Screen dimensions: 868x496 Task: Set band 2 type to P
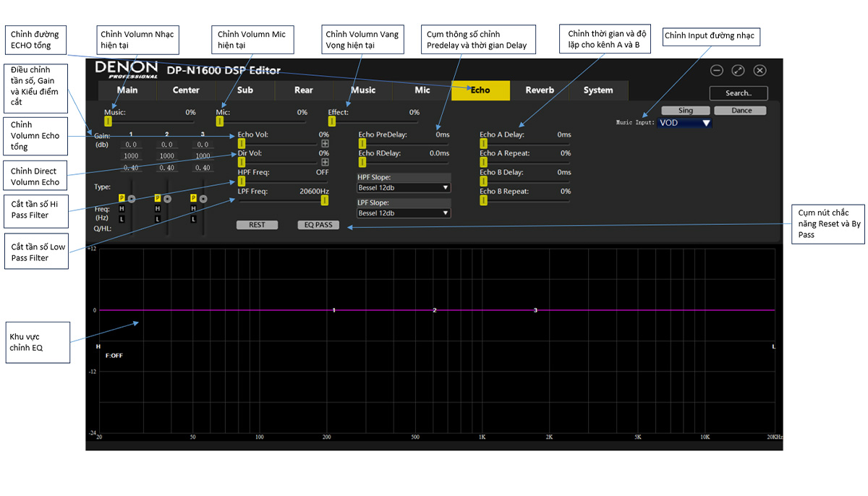[158, 198]
